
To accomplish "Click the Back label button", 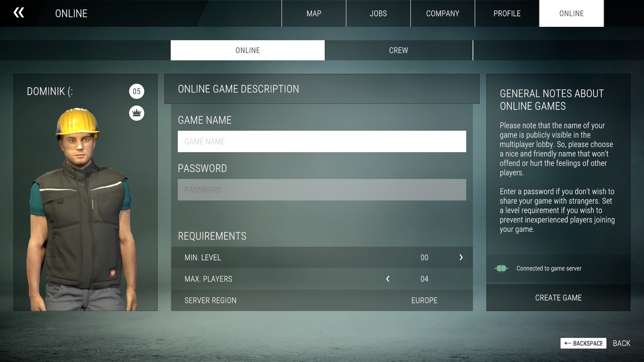I will pyautogui.click(x=622, y=343).
